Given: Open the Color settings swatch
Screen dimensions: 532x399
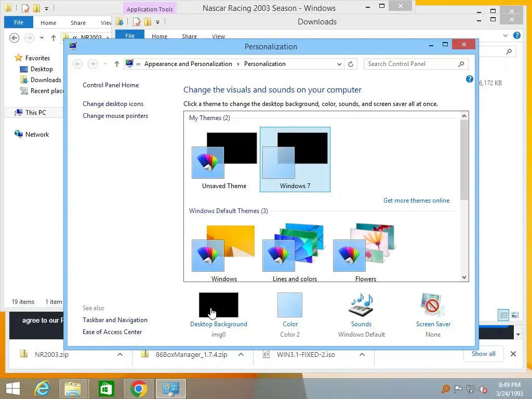Looking at the screenshot, I should (290, 304).
